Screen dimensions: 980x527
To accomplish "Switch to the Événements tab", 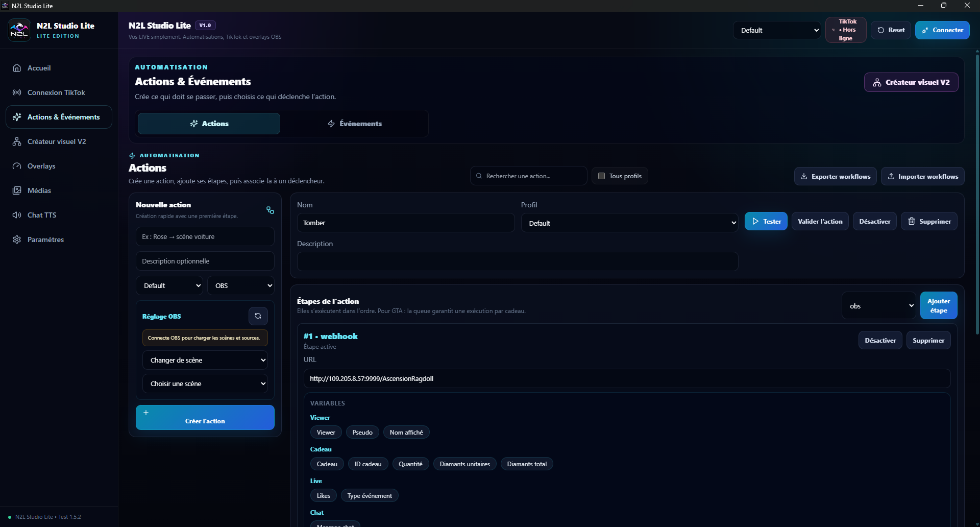I will (354, 124).
